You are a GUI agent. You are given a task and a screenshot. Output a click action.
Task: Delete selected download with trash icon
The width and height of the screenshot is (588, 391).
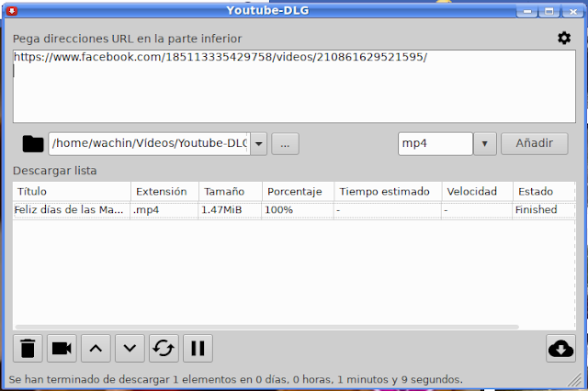click(x=28, y=348)
